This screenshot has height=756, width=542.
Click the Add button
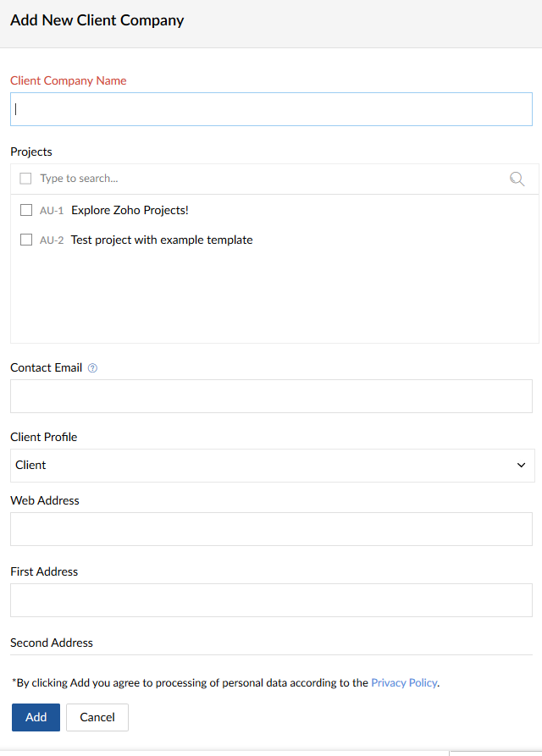[x=36, y=717]
